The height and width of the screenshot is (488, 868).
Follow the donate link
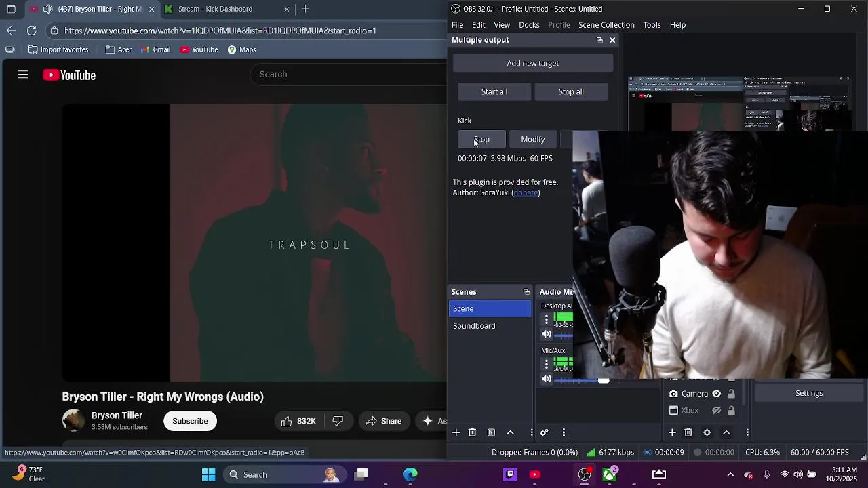pyautogui.click(x=526, y=192)
